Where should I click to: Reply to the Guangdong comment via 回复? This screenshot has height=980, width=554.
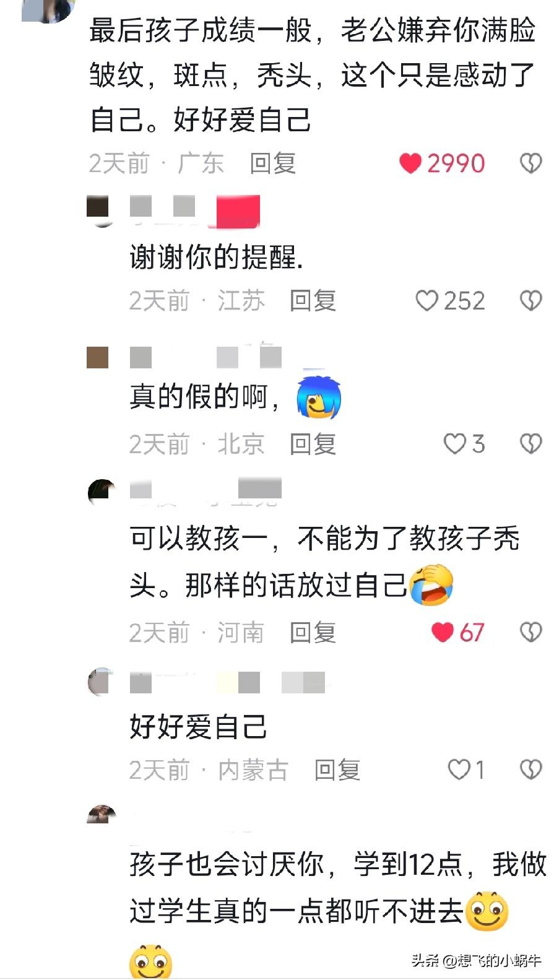click(273, 163)
